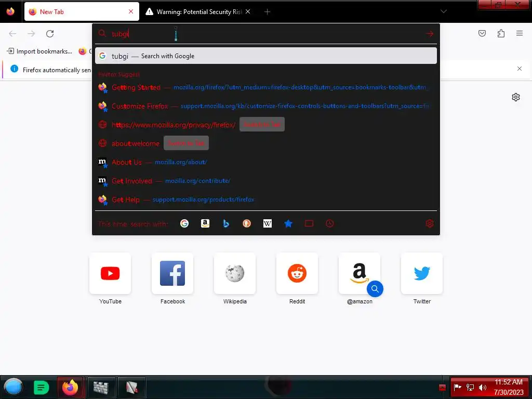Switch to Warning: Potential Security Risk tab
This screenshot has height=399, width=532.
pyautogui.click(x=199, y=12)
